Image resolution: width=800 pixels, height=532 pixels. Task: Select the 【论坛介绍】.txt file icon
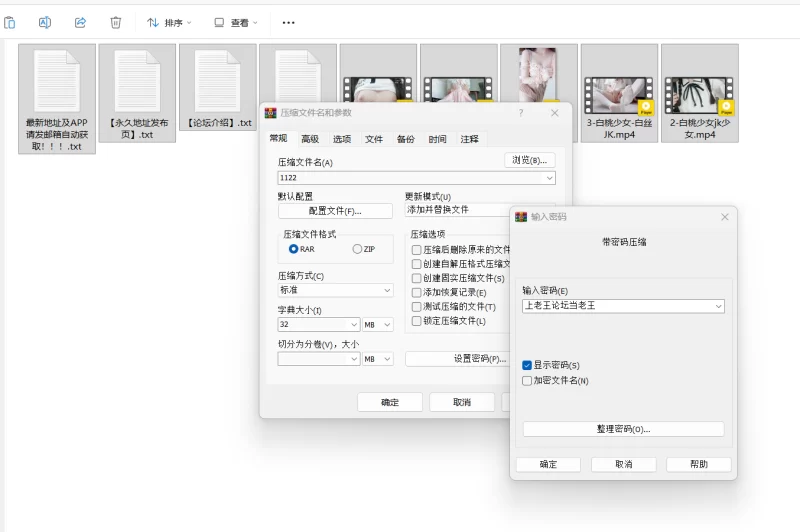(x=218, y=82)
